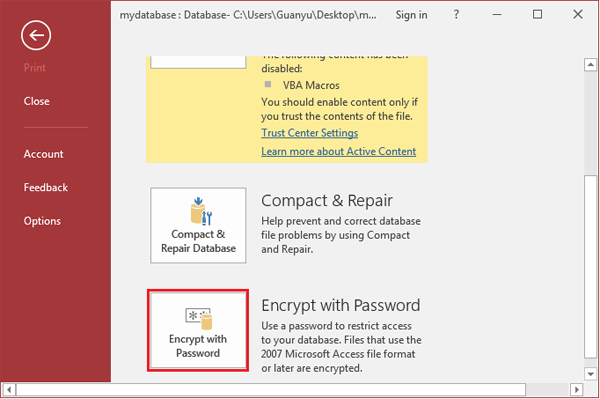Minimize the Access window
600x399 pixels.
coord(497,15)
